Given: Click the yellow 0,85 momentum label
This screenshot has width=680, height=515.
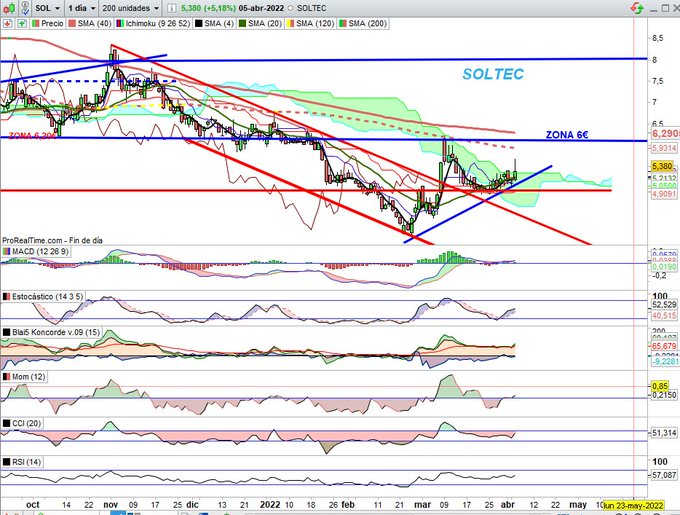Looking at the screenshot, I should point(660,386).
